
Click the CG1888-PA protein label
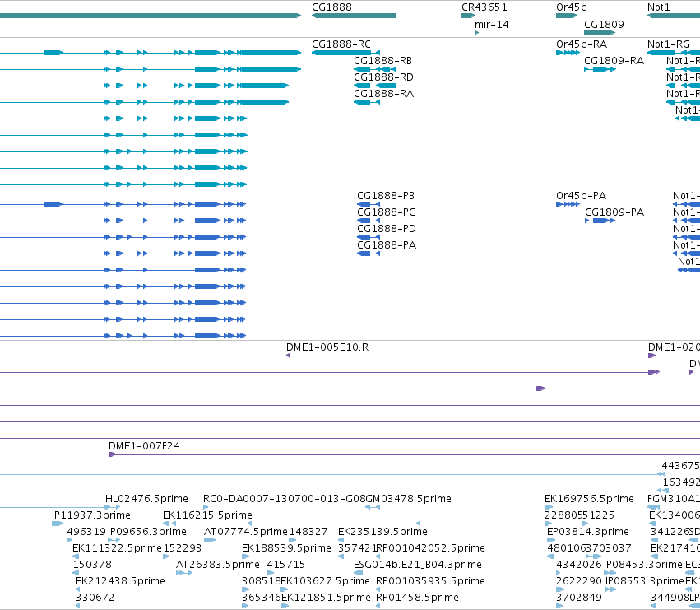coord(386,245)
